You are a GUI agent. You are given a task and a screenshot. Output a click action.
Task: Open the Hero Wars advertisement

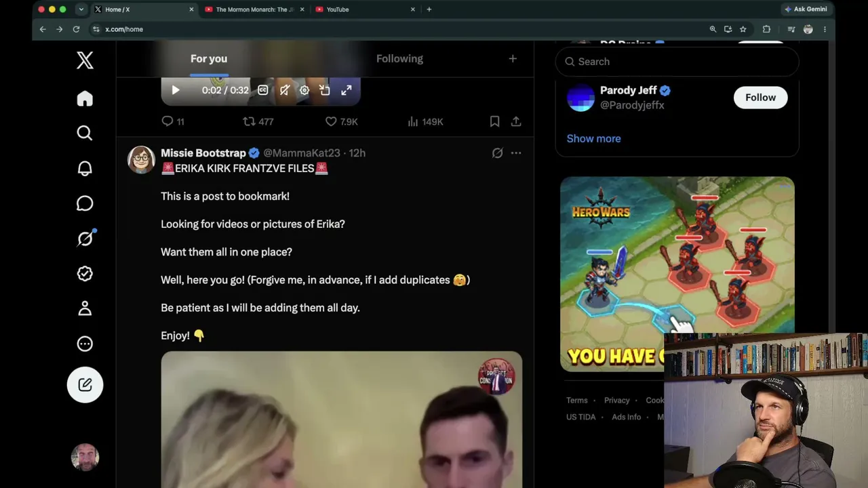[677, 274]
